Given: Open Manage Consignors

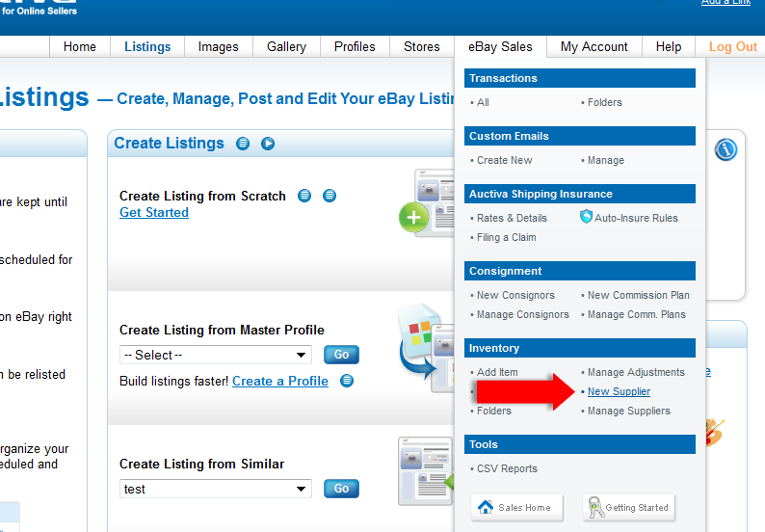Looking at the screenshot, I should [x=523, y=315].
